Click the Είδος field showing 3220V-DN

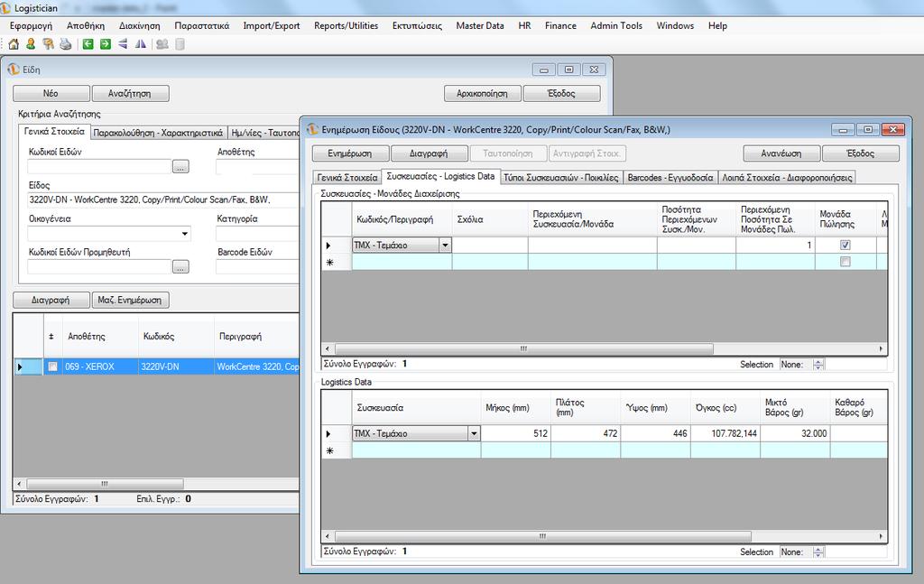tap(163, 200)
